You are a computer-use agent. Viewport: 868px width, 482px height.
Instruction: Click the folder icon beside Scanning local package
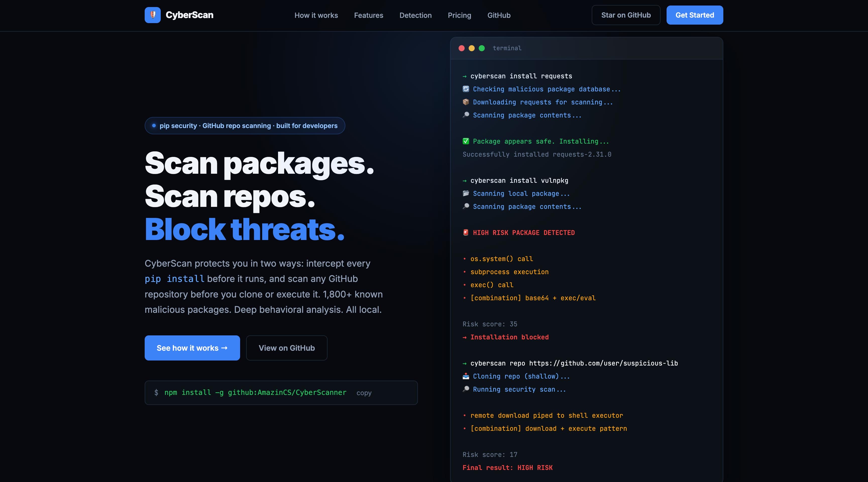466,193
